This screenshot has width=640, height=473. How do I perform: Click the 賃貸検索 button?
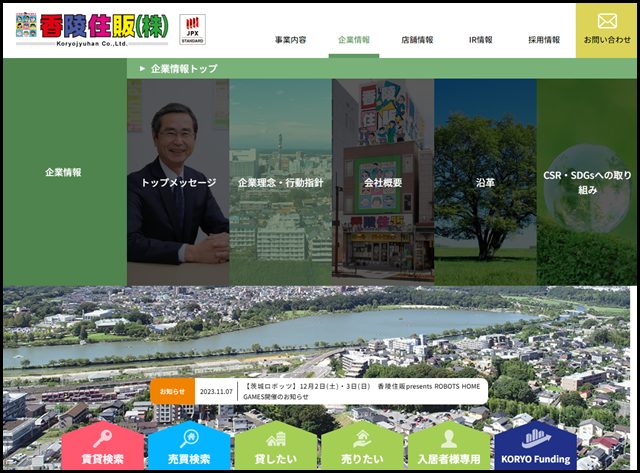[102, 445]
